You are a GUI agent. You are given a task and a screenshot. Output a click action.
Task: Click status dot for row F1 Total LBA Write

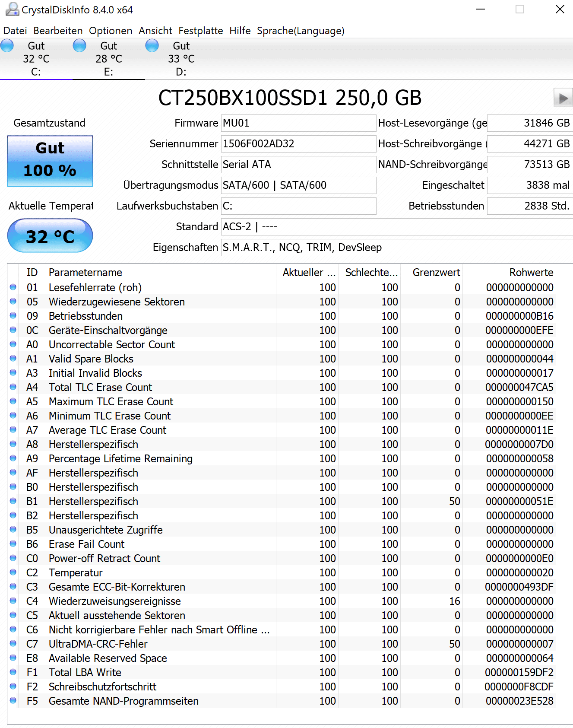(13, 672)
